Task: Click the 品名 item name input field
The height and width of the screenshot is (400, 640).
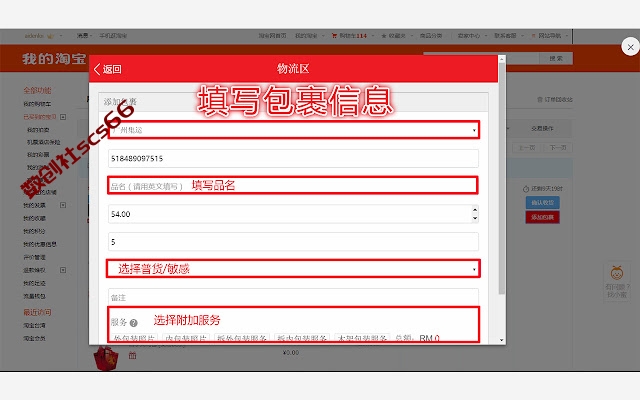Action: pyautogui.click(x=293, y=186)
